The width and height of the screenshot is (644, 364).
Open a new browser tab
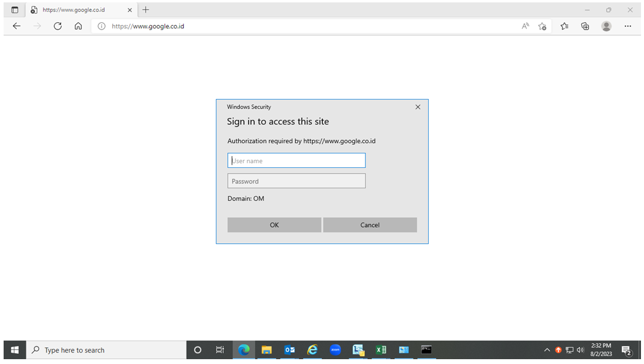pyautogui.click(x=145, y=10)
